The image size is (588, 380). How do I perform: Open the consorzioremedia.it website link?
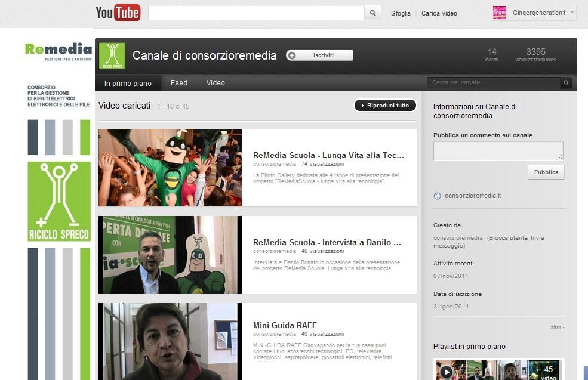click(x=473, y=196)
